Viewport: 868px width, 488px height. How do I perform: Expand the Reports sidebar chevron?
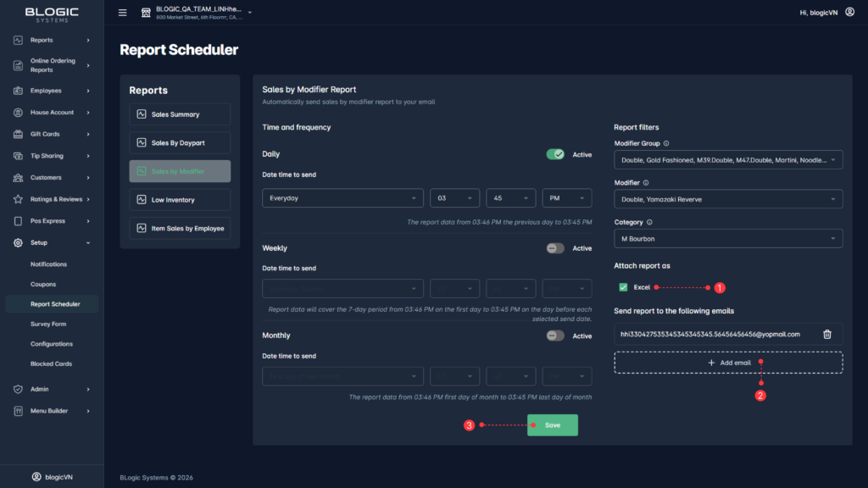tap(88, 41)
